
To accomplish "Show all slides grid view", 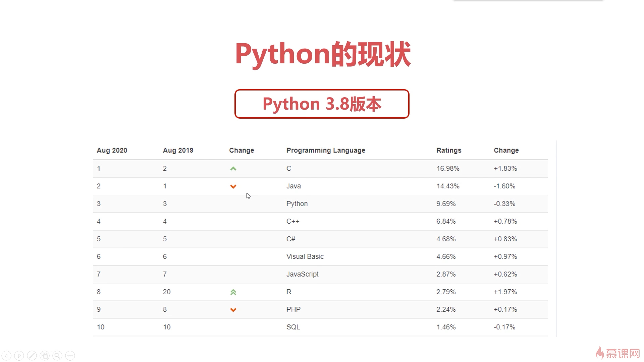I will 45,356.
